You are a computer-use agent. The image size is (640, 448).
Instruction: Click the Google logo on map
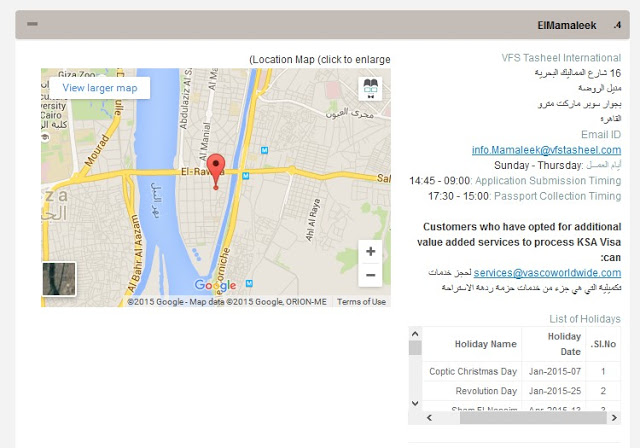pyautogui.click(x=215, y=285)
